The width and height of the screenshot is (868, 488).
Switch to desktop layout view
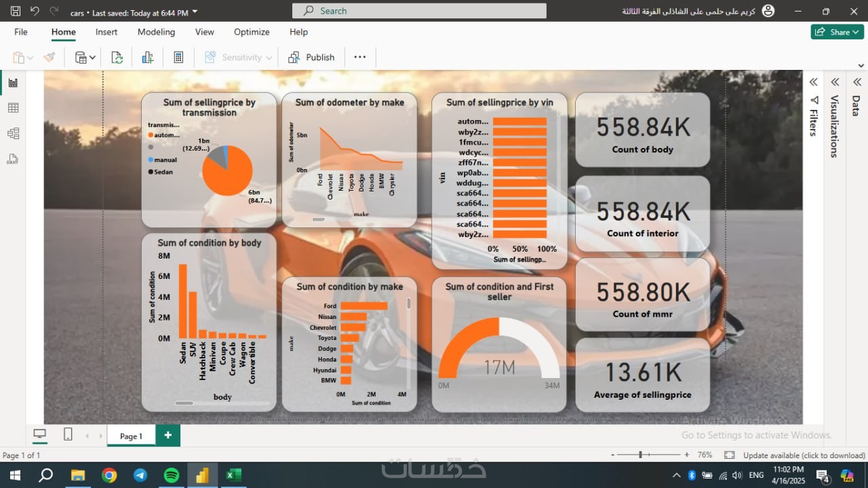pos(39,434)
